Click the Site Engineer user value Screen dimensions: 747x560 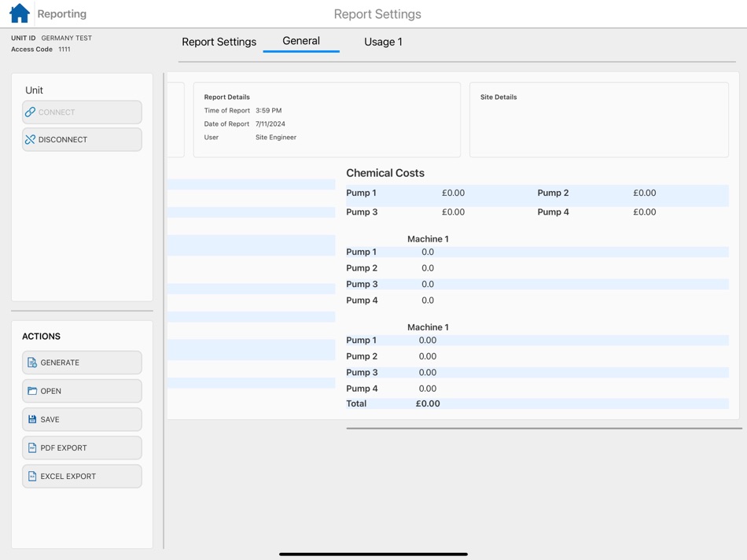tap(276, 137)
